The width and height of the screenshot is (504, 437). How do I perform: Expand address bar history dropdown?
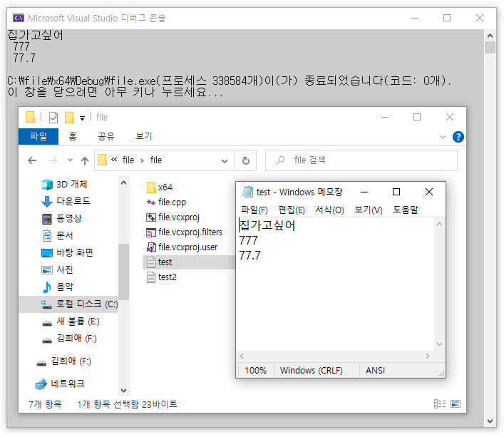click(x=225, y=160)
